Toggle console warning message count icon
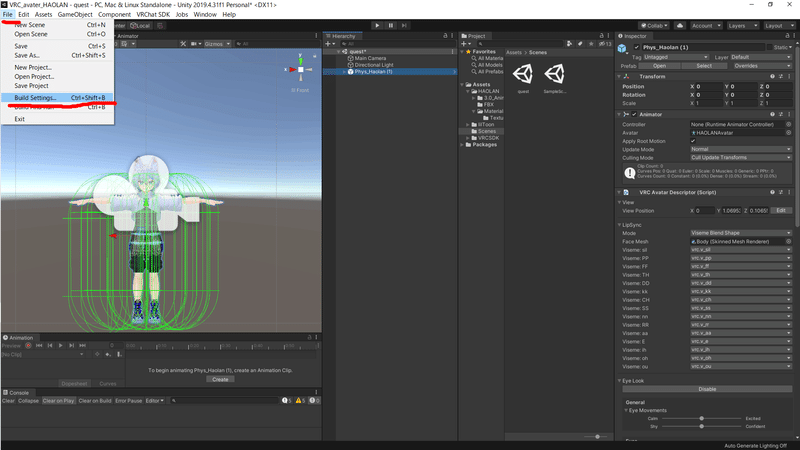 [x=301, y=401]
